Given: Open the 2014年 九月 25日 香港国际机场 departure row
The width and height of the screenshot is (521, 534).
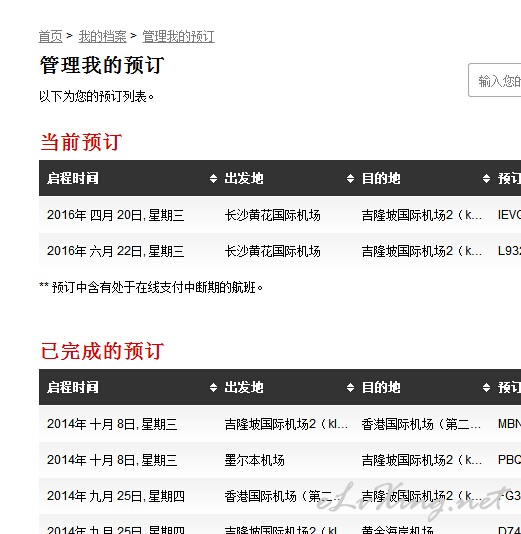Looking at the screenshot, I should pyautogui.click(x=280, y=496).
